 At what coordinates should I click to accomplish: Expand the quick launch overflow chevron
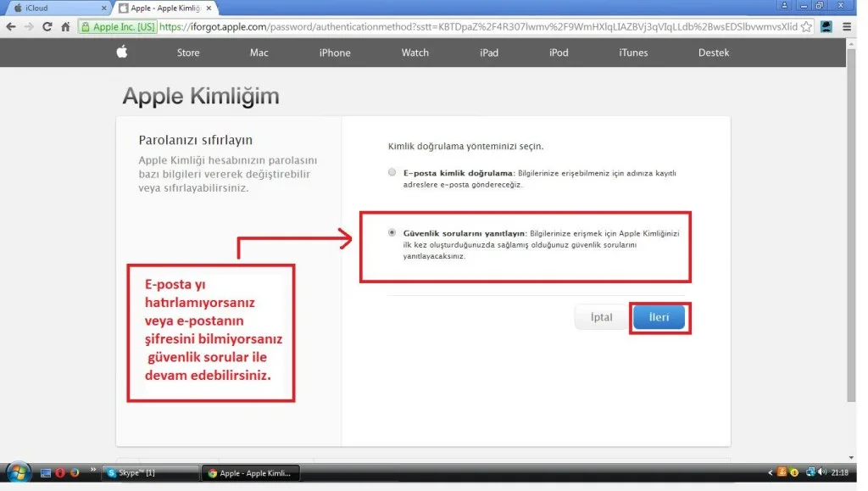93,470
